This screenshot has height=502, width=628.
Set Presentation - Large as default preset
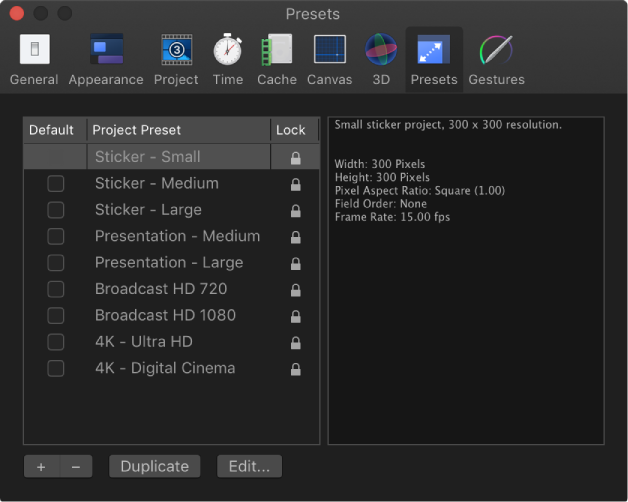point(56,263)
